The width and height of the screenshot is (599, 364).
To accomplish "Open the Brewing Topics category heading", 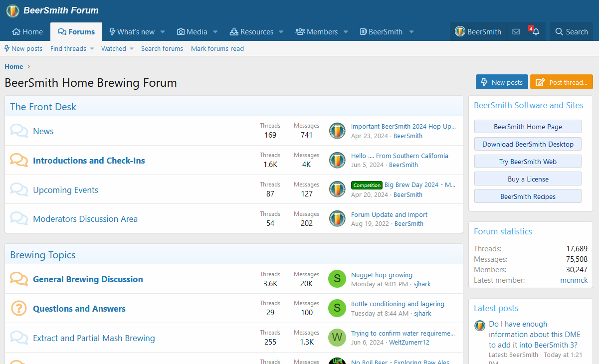I will [x=43, y=255].
